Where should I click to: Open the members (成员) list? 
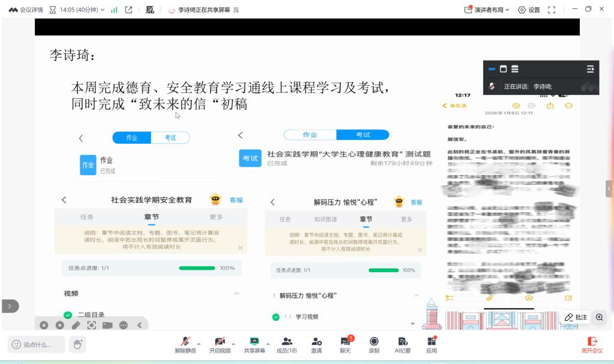287,344
